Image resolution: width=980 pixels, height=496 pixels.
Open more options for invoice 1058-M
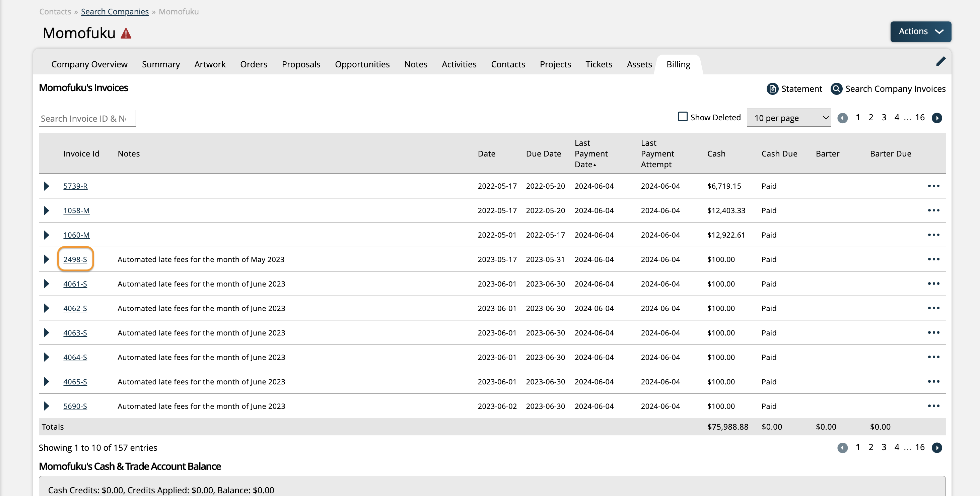pos(933,210)
